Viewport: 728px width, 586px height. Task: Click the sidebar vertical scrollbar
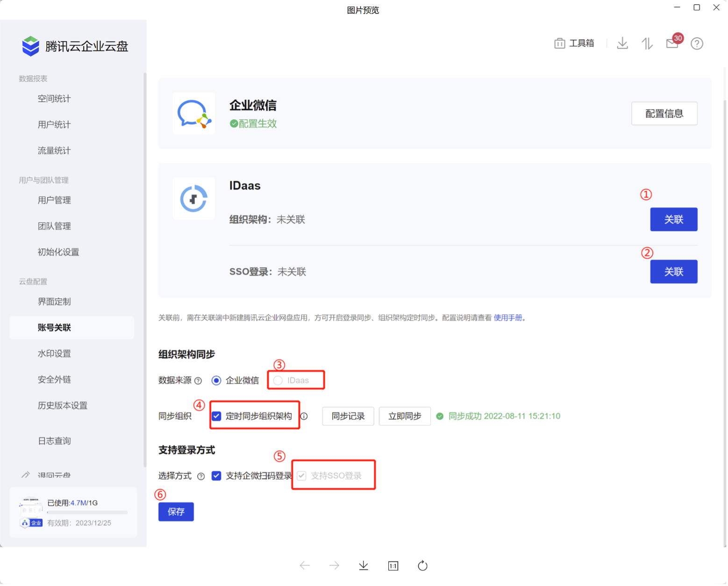point(145,270)
